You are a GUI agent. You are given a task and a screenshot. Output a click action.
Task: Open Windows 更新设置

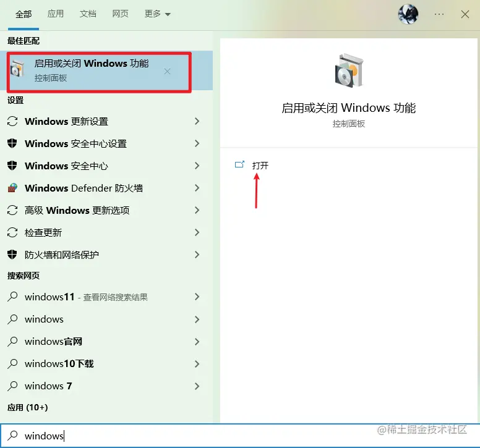point(106,121)
